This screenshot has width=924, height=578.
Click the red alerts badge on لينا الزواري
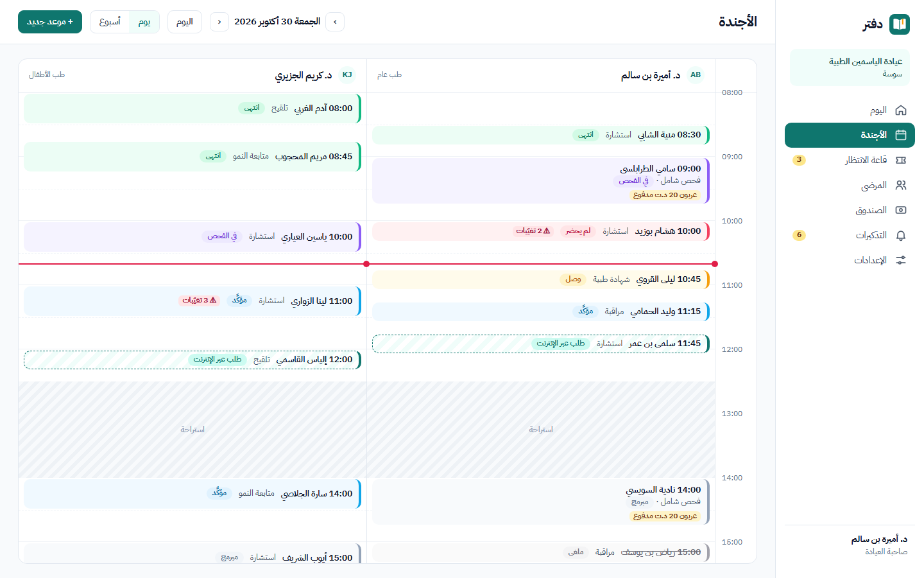(200, 301)
